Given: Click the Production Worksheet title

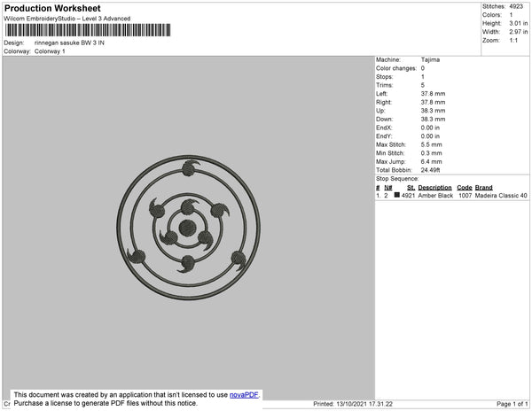Looking at the screenshot, I should click(52, 8).
